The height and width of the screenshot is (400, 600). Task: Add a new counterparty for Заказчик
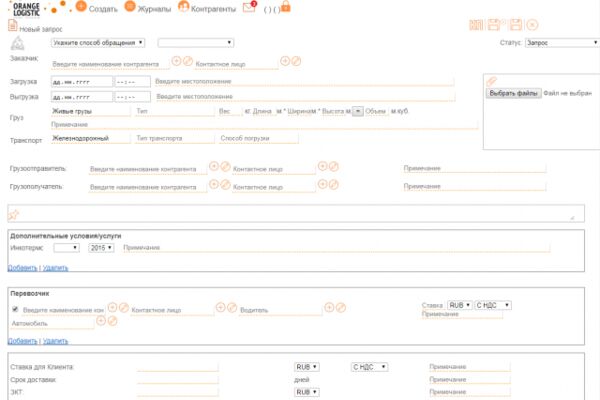[176, 61]
